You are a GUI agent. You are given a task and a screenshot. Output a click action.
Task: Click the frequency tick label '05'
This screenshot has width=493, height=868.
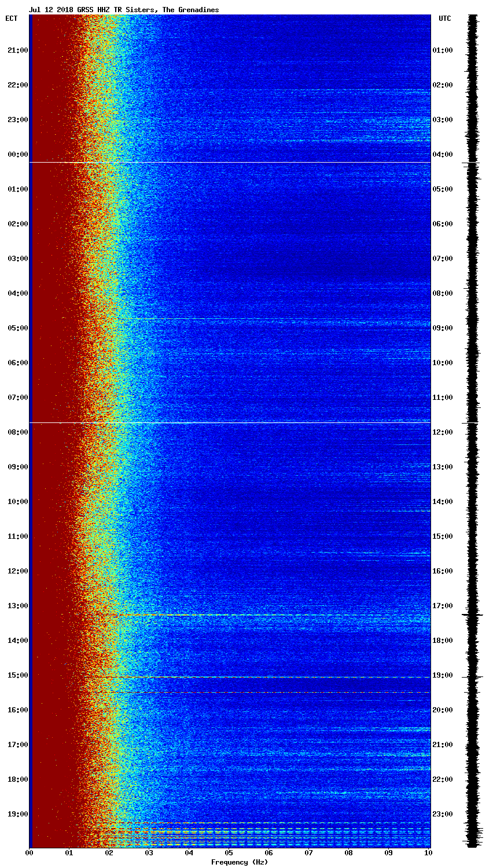click(x=229, y=853)
